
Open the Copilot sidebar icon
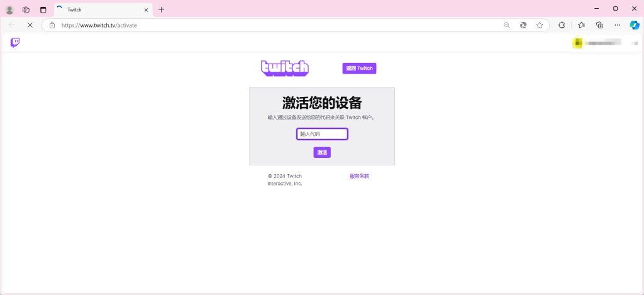635,25
